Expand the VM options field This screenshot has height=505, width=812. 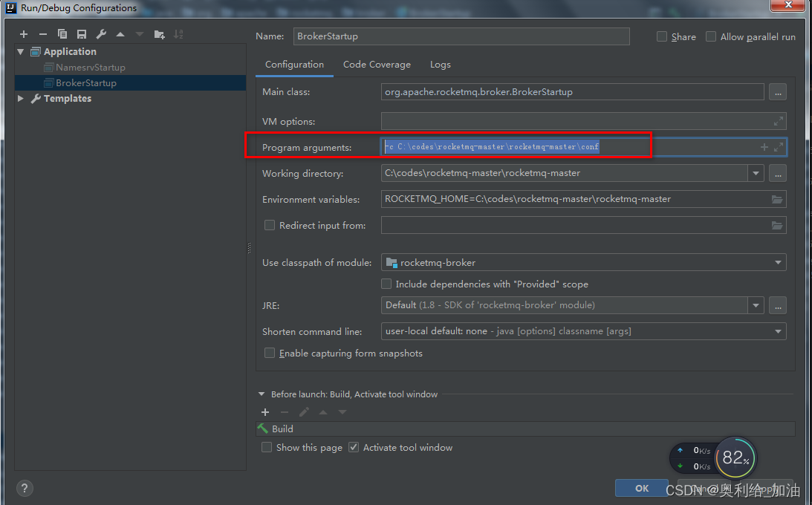tap(778, 122)
